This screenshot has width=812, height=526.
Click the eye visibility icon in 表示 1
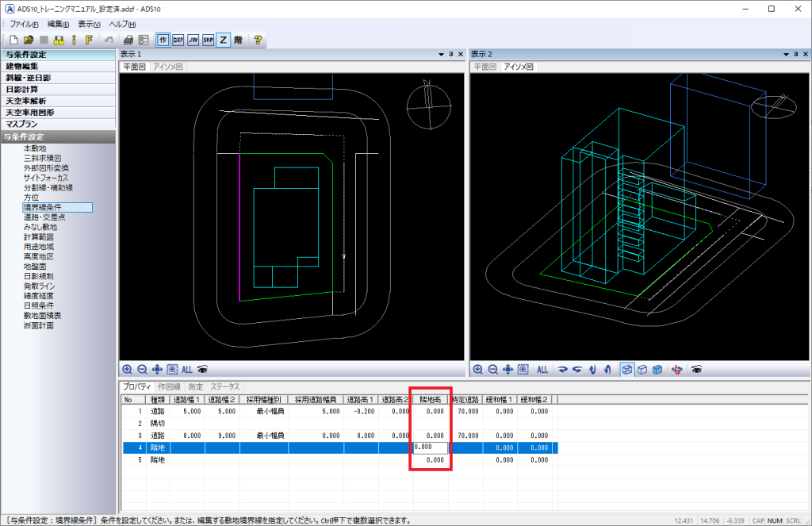pos(202,370)
